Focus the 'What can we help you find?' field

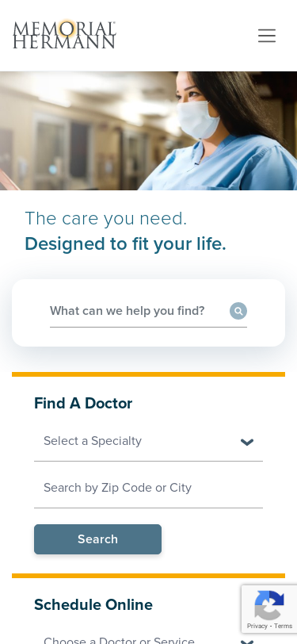pyautogui.click(x=139, y=311)
